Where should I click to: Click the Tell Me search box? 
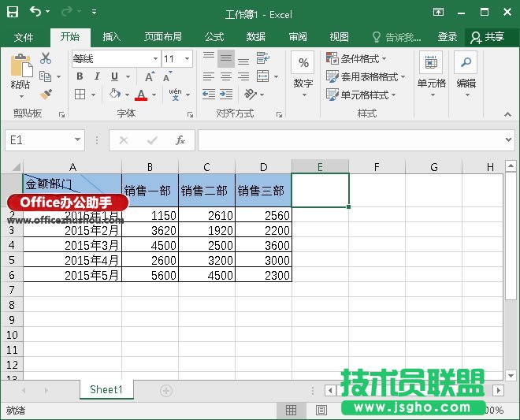click(x=397, y=37)
